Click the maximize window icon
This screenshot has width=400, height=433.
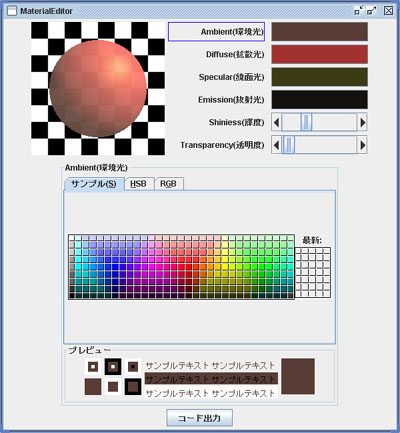[x=372, y=11]
